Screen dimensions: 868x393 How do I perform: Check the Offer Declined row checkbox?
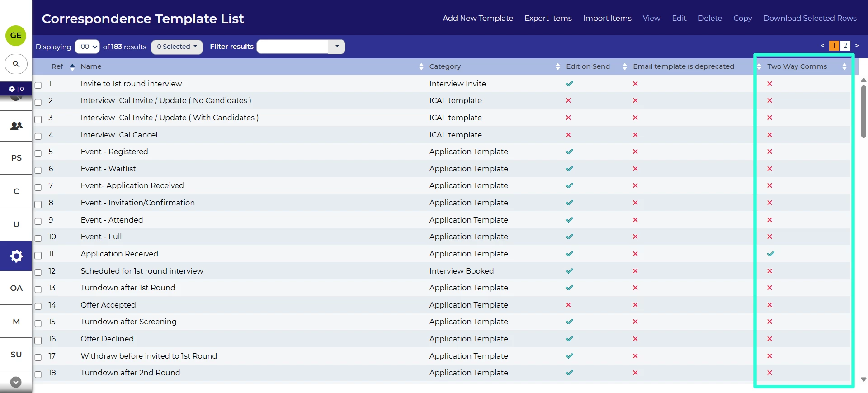click(38, 340)
